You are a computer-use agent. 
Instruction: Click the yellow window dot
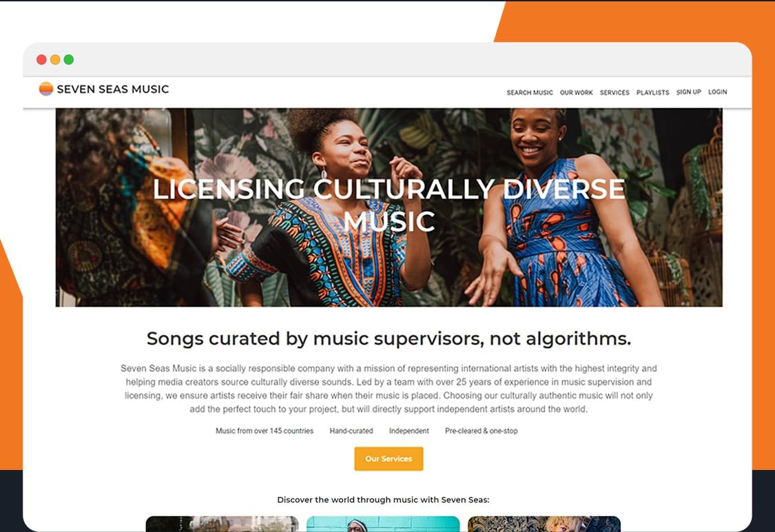(55, 60)
